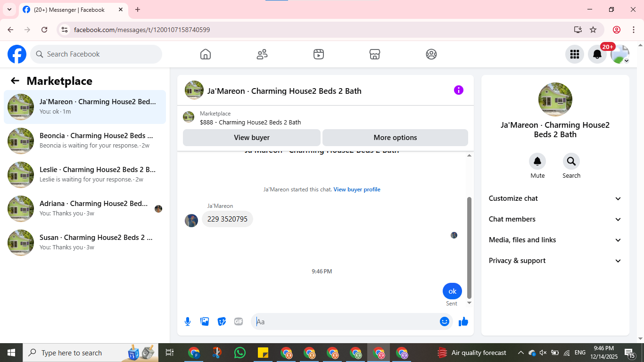
Task: Open the Beoncia conversation
Action: [x=85, y=141]
